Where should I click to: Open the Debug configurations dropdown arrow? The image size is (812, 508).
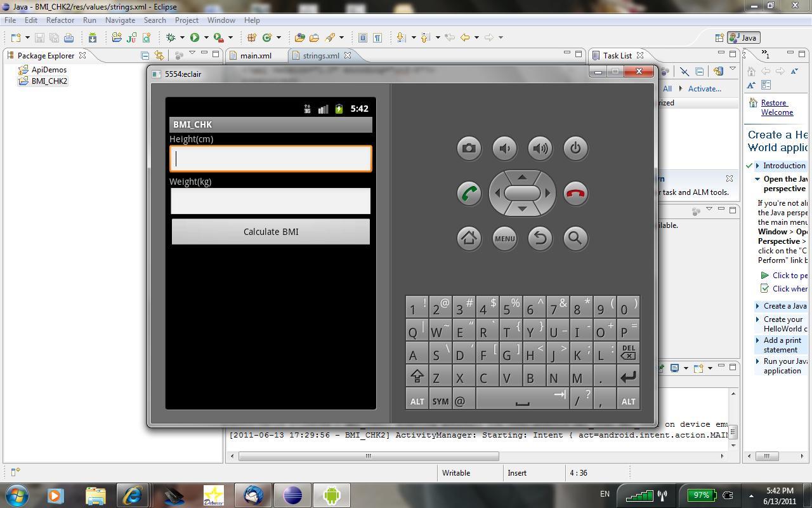[x=182, y=37]
